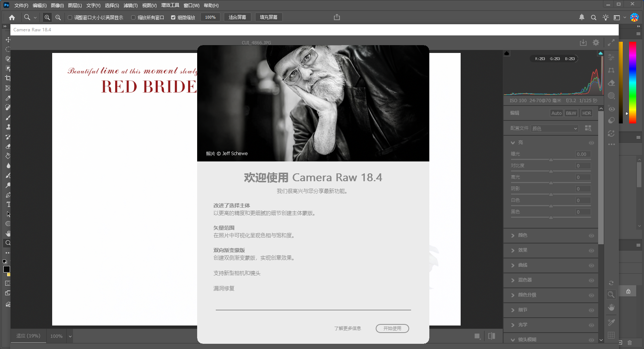Pick a hue from the color spectrum strip
This screenshot has height=349, width=644.
pos(632,82)
